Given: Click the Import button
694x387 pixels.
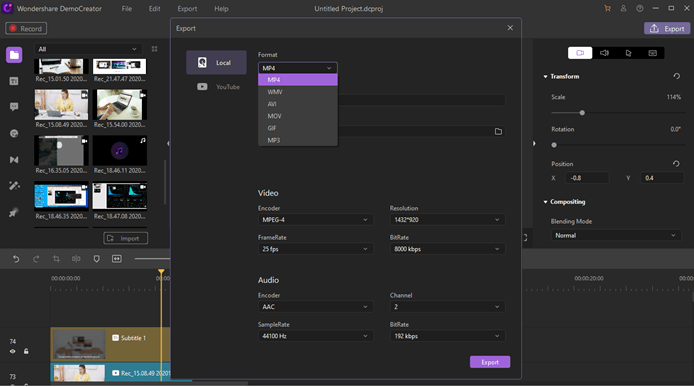Looking at the screenshot, I should tap(126, 238).
